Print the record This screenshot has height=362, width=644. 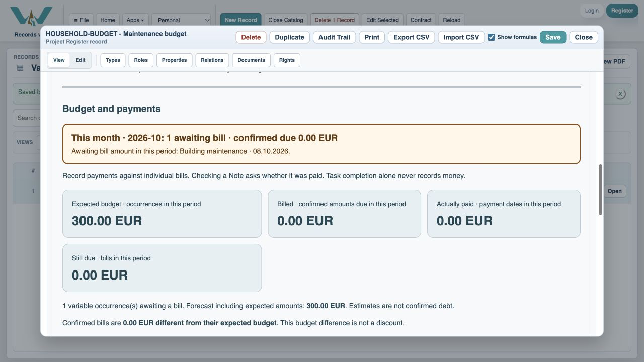coord(372,37)
